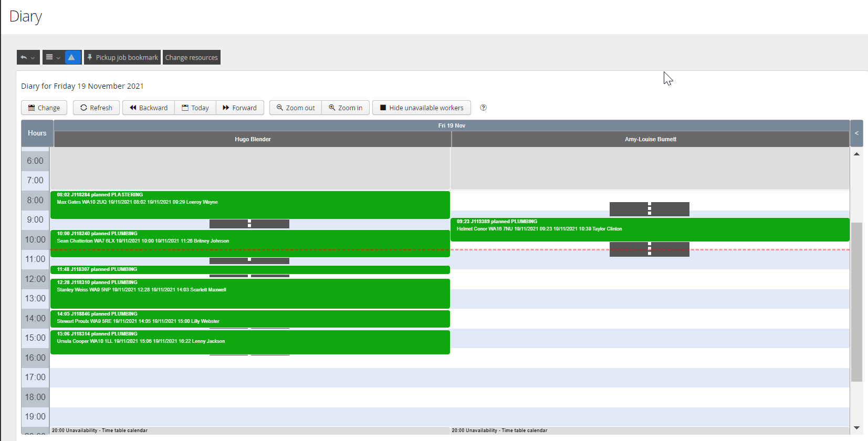Select Hugo Blender column header
This screenshot has height=441, width=868.
click(253, 139)
